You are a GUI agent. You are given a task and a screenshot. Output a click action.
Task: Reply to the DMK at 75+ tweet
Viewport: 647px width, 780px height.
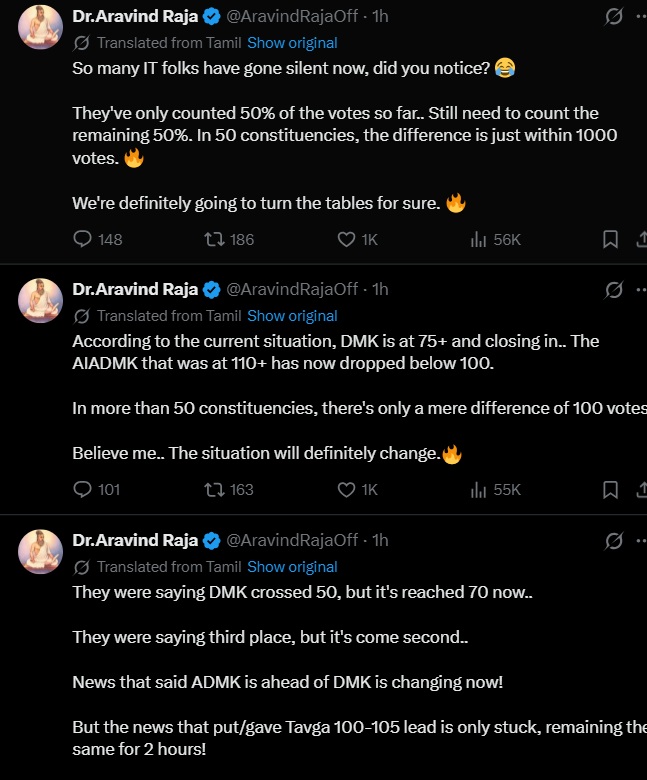click(x=96, y=489)
